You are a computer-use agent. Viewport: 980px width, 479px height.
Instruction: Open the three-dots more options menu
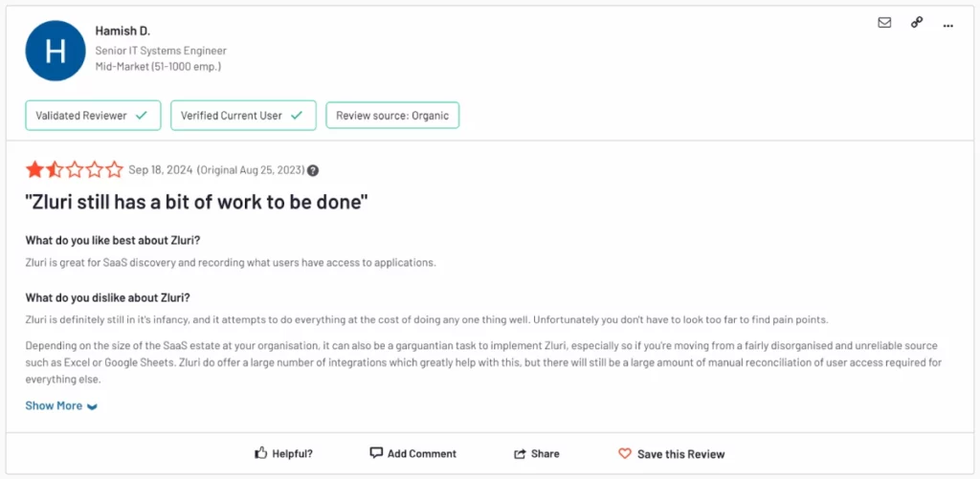pyautogui.click(x=948, y=26)
